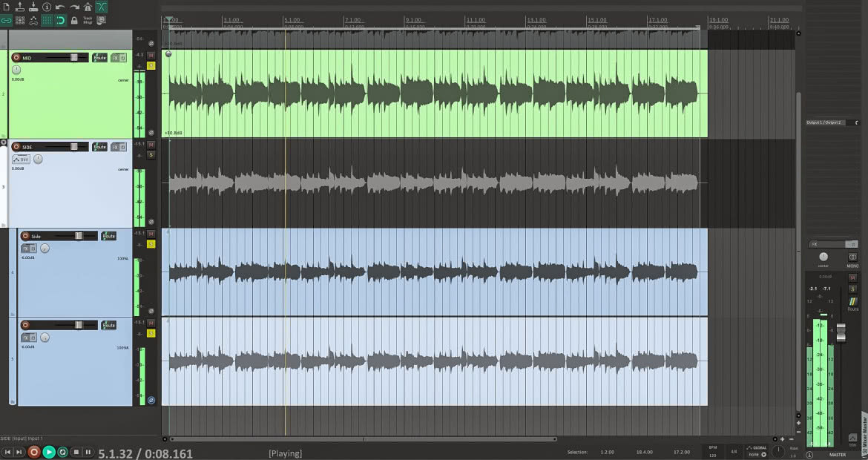Open the FX chain for MID track

point(115,58)
